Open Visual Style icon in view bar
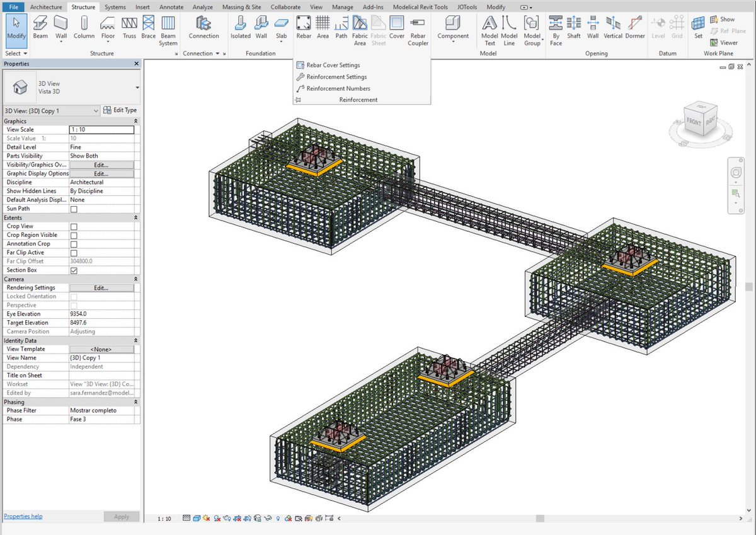Screen dimensions: 756x535 pos(197,518)
